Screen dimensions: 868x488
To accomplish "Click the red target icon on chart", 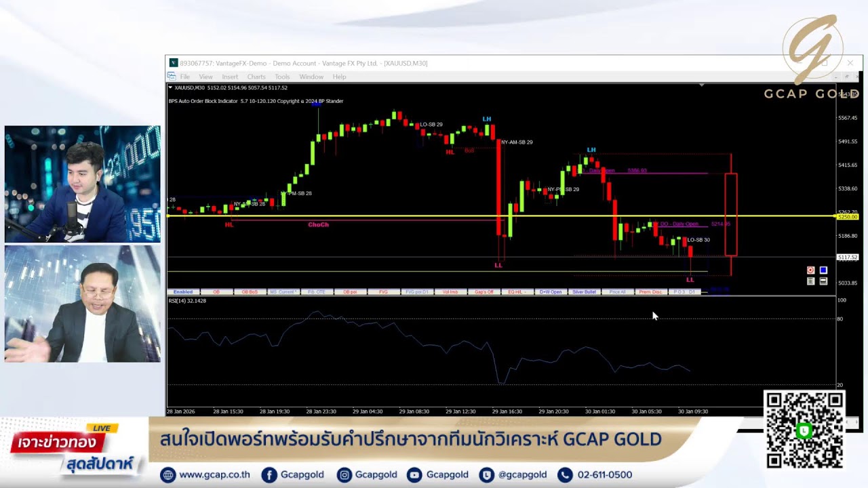I will pyautogui.click(x=810, y=270).
